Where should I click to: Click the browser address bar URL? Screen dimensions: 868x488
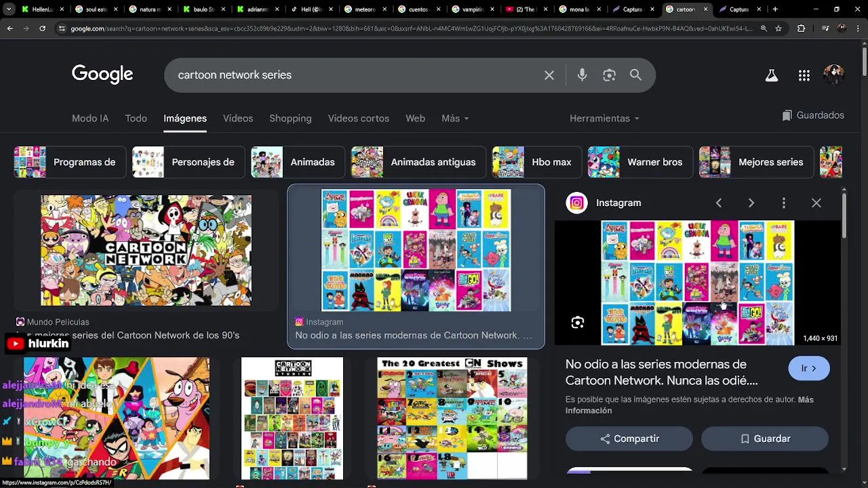click(x=410, y=28)
